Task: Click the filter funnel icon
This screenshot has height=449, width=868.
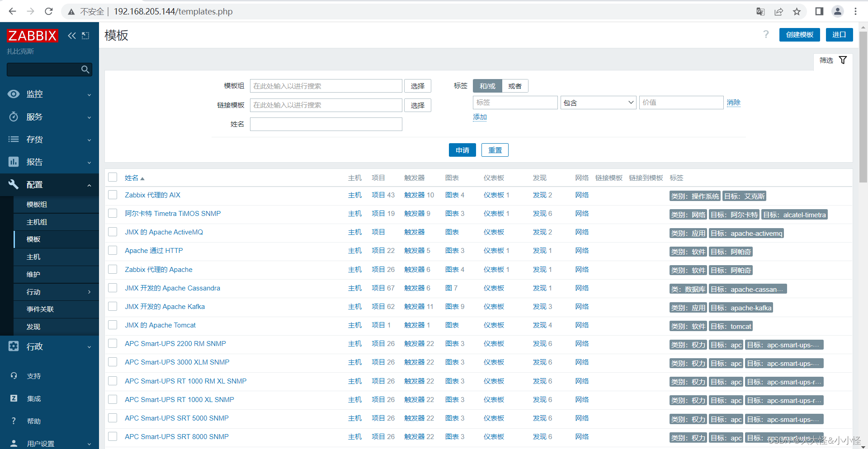Action: (x=843, y=60)
